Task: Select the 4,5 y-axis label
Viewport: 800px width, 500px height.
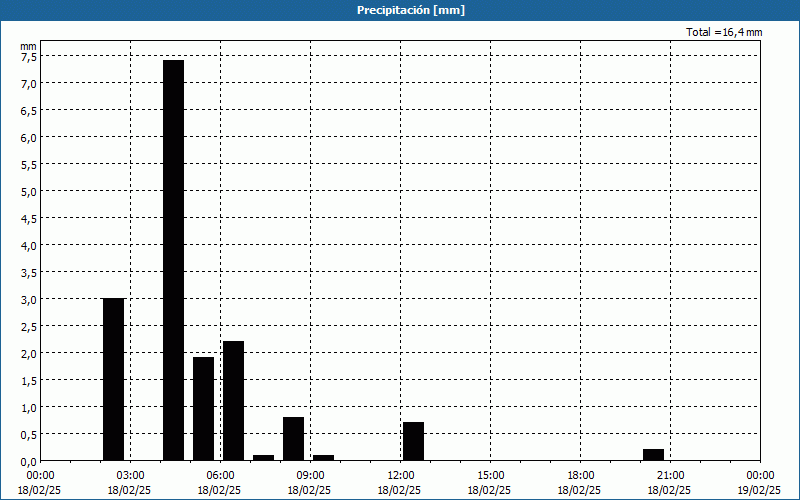Action: point(29,219)
